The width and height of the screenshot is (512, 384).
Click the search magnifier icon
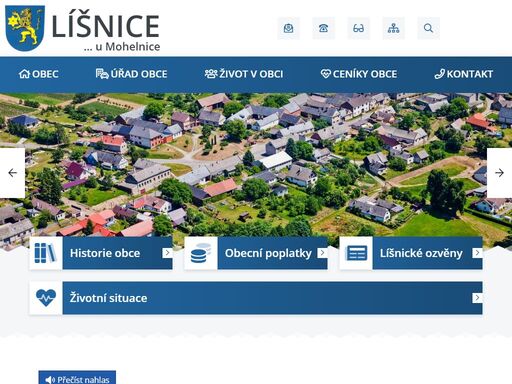pyautogui.click(x=428, y=28)
